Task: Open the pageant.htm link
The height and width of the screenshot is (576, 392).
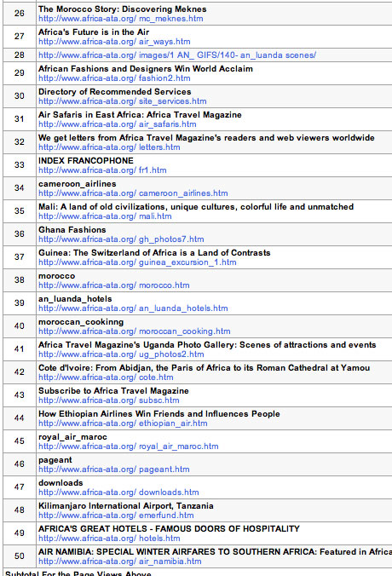Action: point(114,469)
